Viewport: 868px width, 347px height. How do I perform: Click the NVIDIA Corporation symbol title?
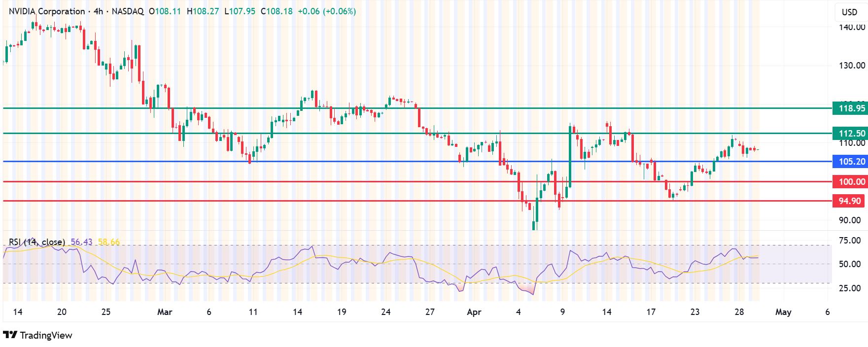(47, 11)
